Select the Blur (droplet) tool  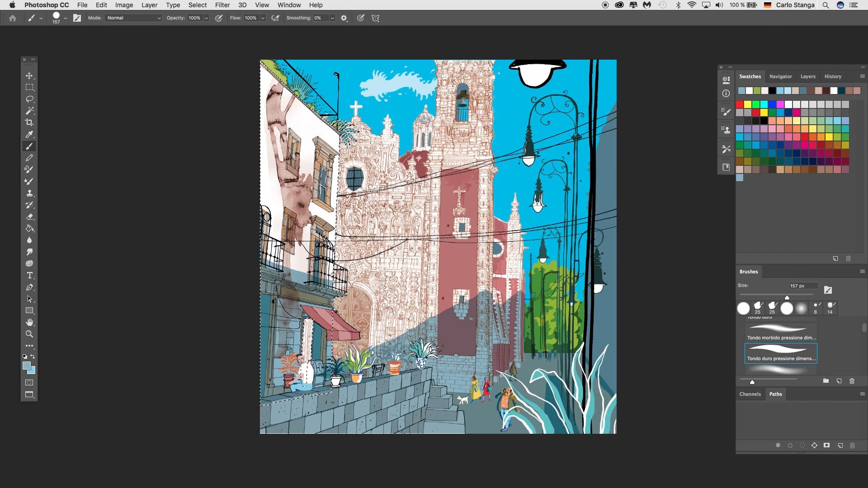(29, 240)
